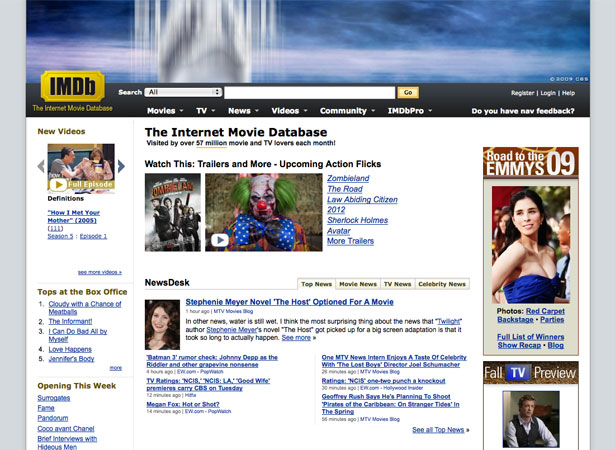The height and width of the screenshot is (450, 615).
Task: Open 'Megan Fox: Hot or Shot?' headline
Action: (x=183, y=404)
